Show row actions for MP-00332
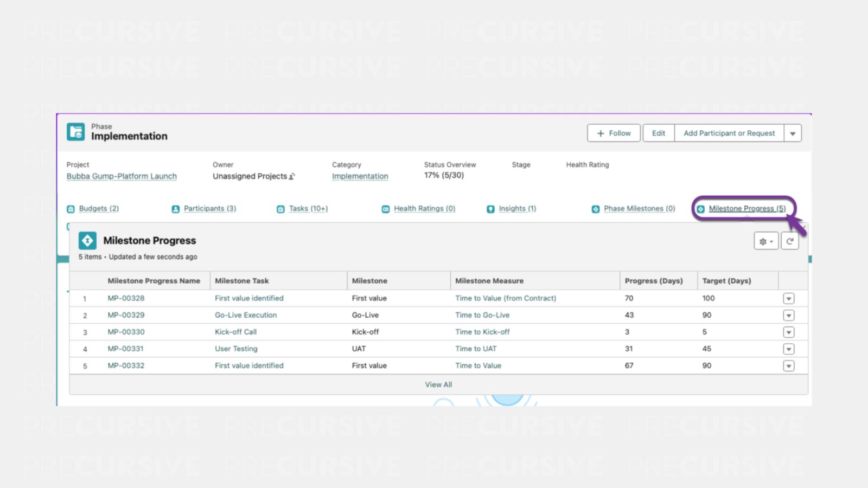 coord(788,366)
